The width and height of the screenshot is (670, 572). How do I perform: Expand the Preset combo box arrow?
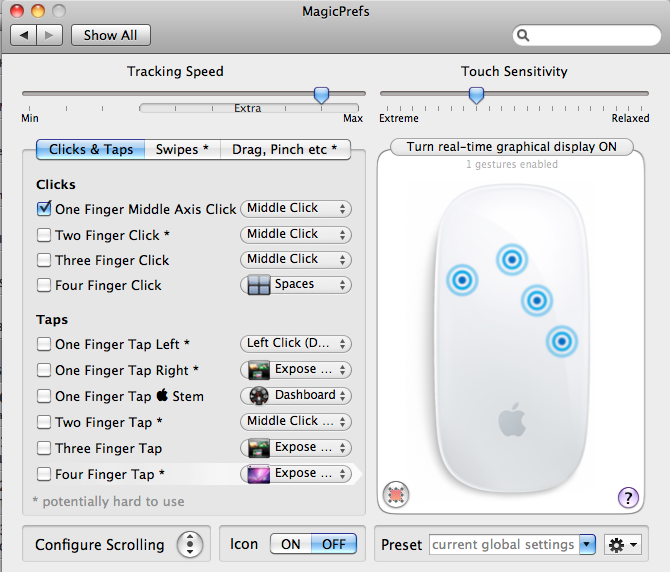coord(588,545)
